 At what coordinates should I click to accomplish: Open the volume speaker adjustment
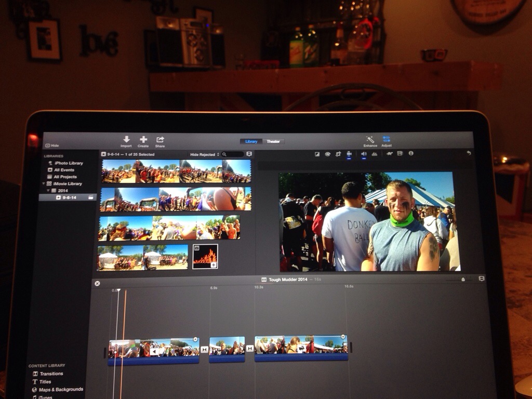coord(364,154)
